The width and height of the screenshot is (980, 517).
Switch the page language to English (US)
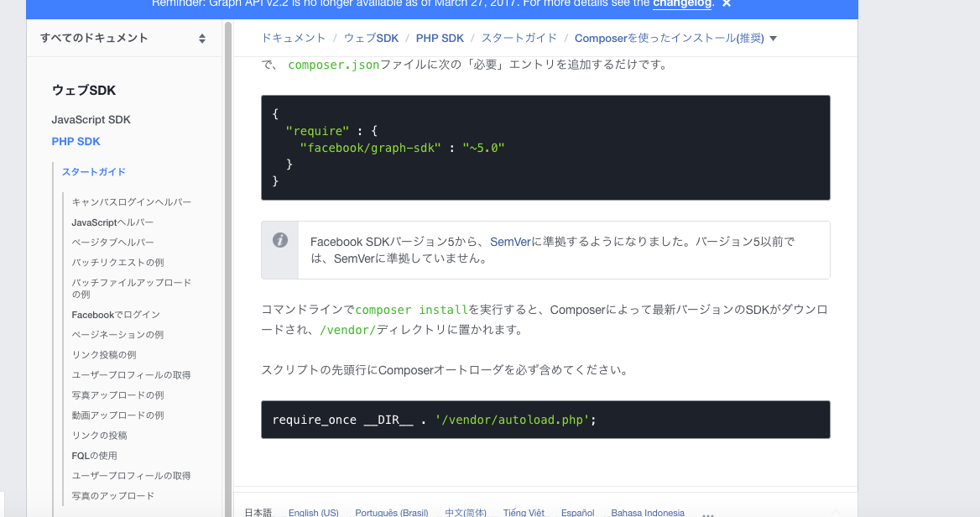pyautogui.click(x=313, y=512)
